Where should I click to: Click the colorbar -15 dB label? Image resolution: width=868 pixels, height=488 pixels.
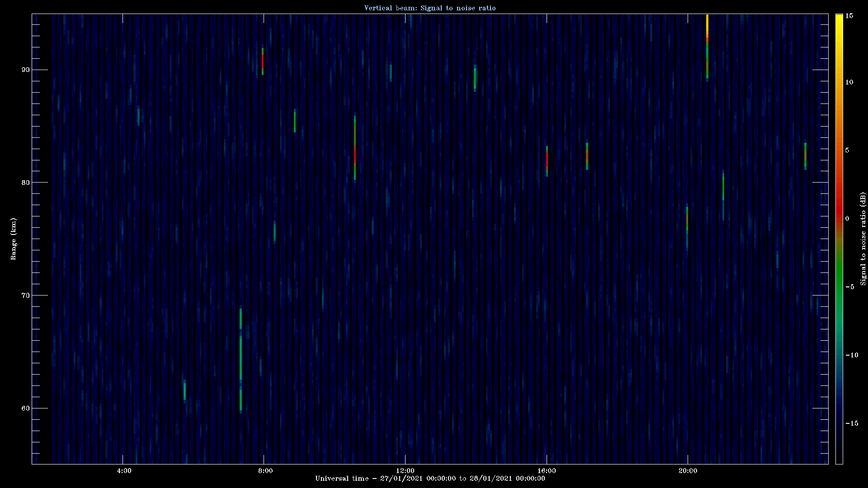[x=851, y=423]
